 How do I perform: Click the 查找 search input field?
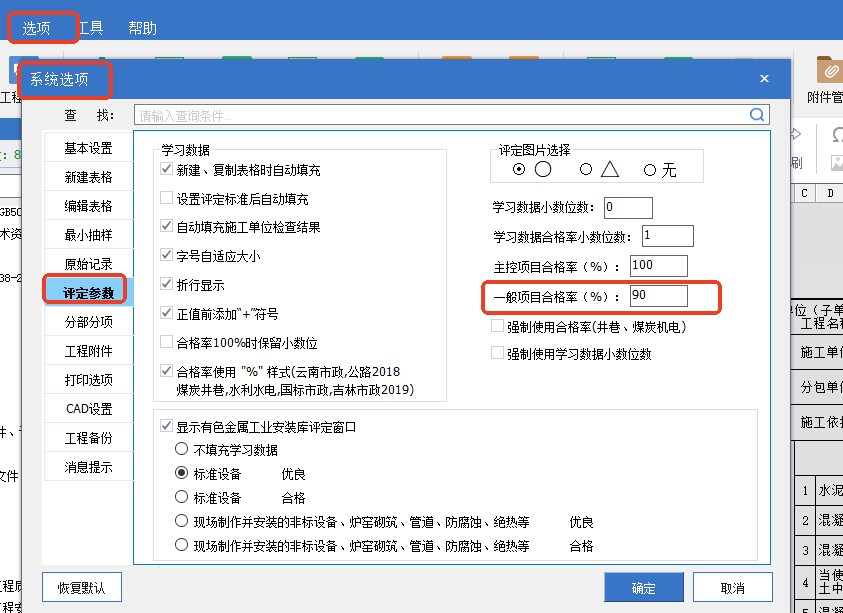coord(440,115)
